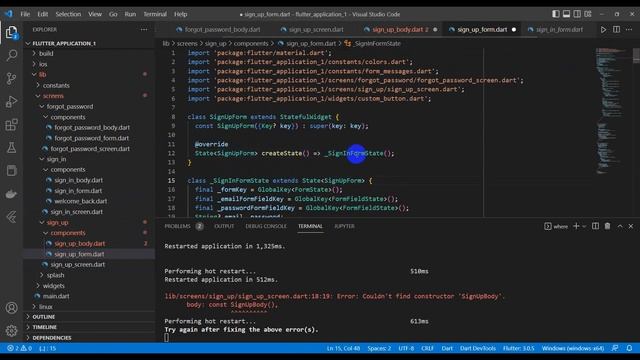Open the Explorer view in activity bar
Image resolution: width=640 pixels, height=360 pixels.
click(11, 32)
